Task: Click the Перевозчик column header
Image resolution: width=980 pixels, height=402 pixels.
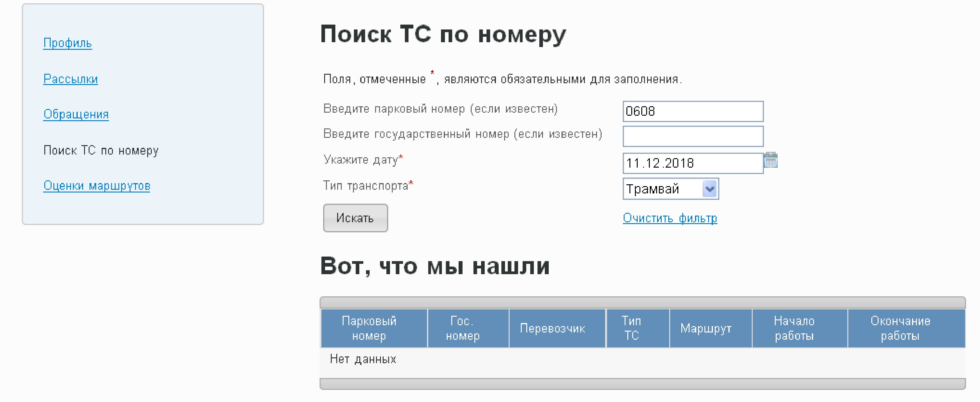Action: [x=552, y=328]
